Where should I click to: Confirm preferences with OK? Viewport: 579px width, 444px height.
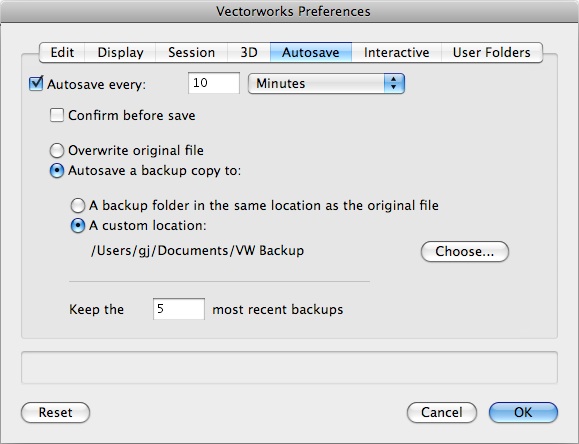(x=523, y=412)
